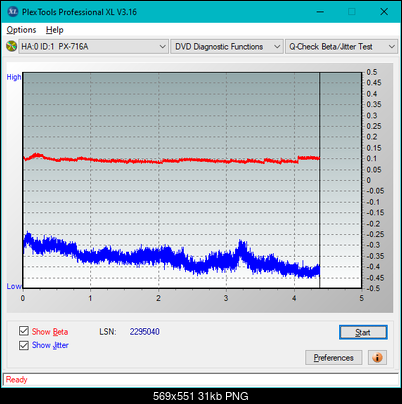The width and height of the screenshot is (402, 404).
Task: Click the blue Show Jitter label
Action: [x=50, y=345]
